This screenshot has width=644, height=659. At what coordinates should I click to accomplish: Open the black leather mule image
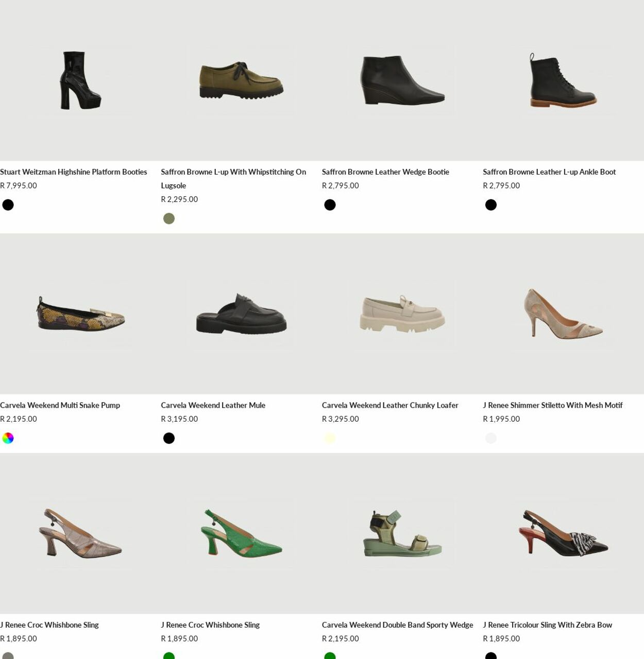pos(241,314)
